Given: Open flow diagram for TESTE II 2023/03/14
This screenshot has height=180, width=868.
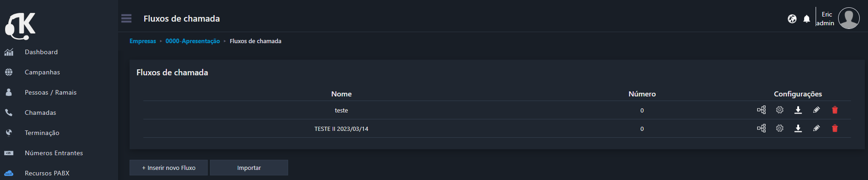Looking at the screenshot, I should coord(761,128).
